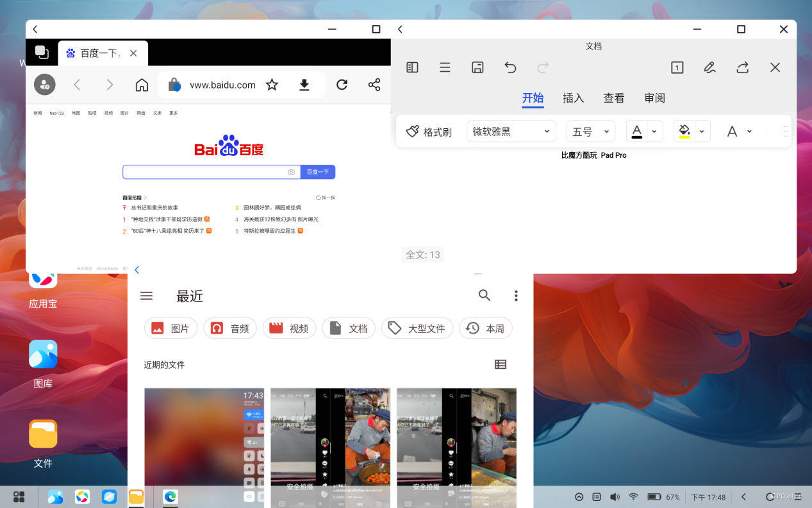Click the camera image-search icon in Baidu
The width and height of the screenshot is (812, 508).
point(291,172)
